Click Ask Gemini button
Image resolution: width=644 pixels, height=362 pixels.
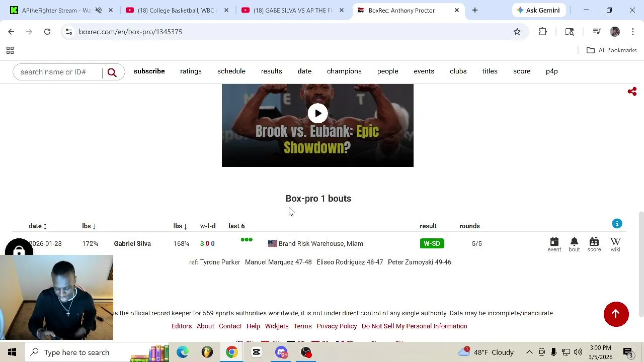point(538,10)
